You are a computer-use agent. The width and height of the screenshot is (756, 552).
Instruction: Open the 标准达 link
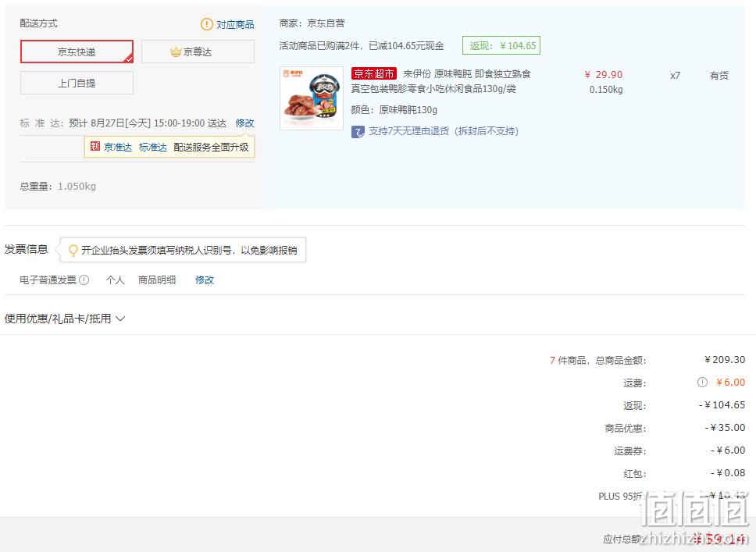[x=153, y=147]
